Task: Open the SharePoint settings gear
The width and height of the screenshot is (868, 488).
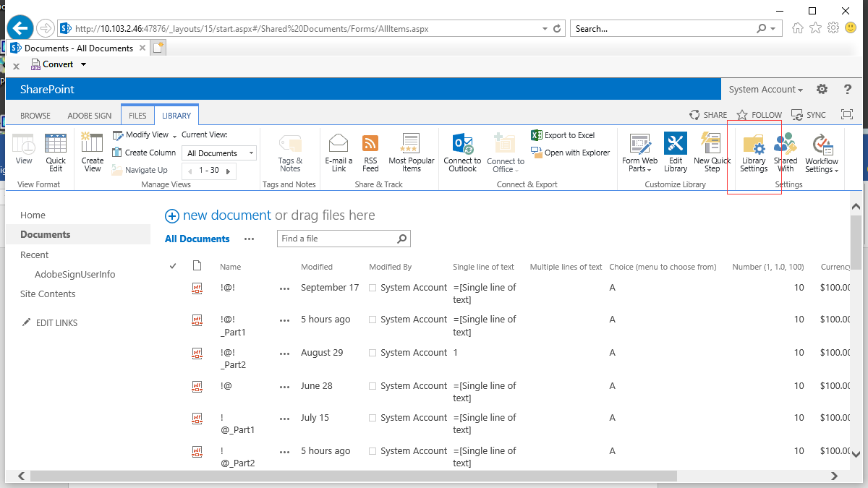Action: 822,90
